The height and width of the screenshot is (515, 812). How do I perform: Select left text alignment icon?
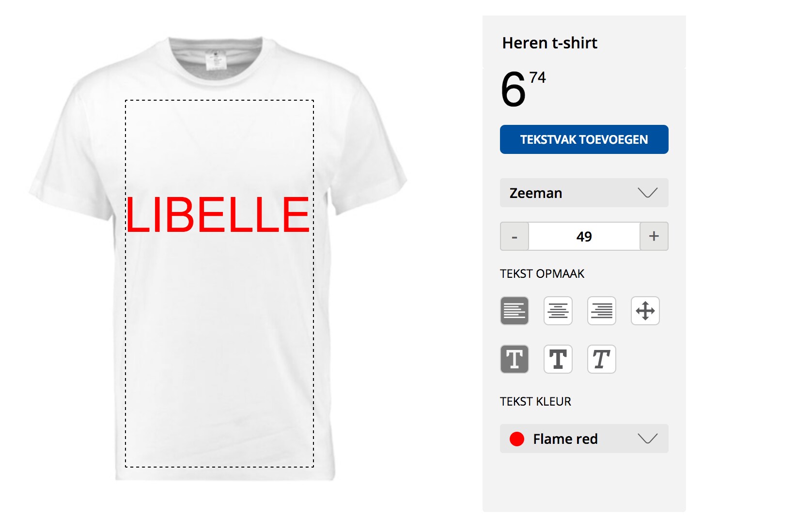(514, 311)
